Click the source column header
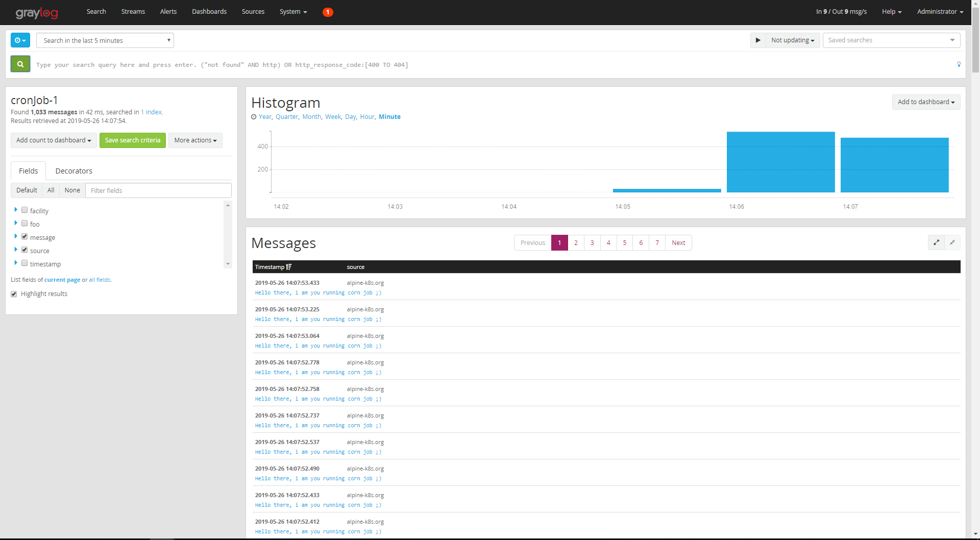The height and width of the screenshot is (540, 980). point(356,267)
